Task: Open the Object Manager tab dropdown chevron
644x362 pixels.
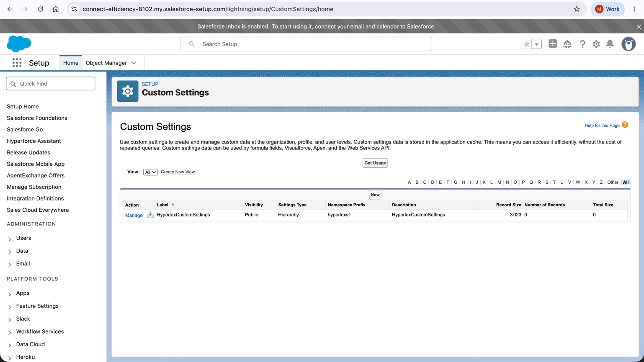Action: (x=134, y=63)
